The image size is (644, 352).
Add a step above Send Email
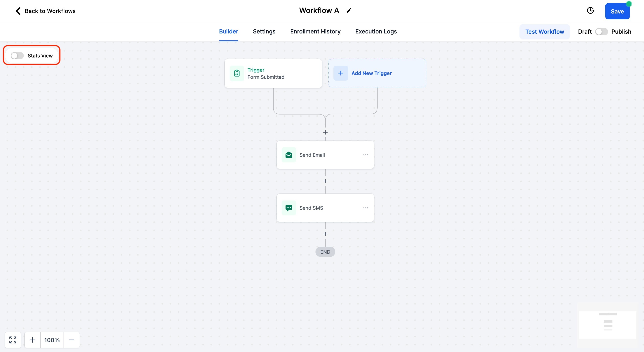tap(325, 132)
